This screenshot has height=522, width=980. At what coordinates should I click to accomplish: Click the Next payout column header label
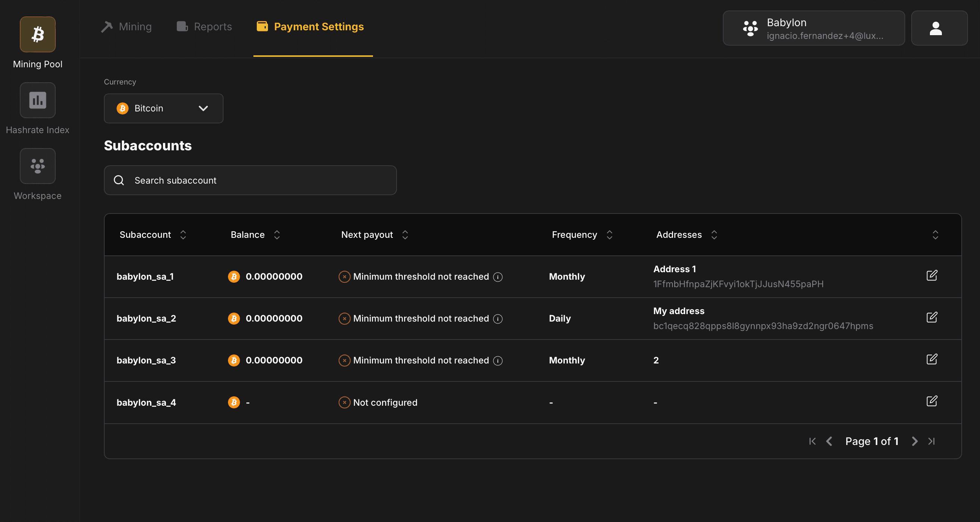pyautogui.click(x=367, y=235)
